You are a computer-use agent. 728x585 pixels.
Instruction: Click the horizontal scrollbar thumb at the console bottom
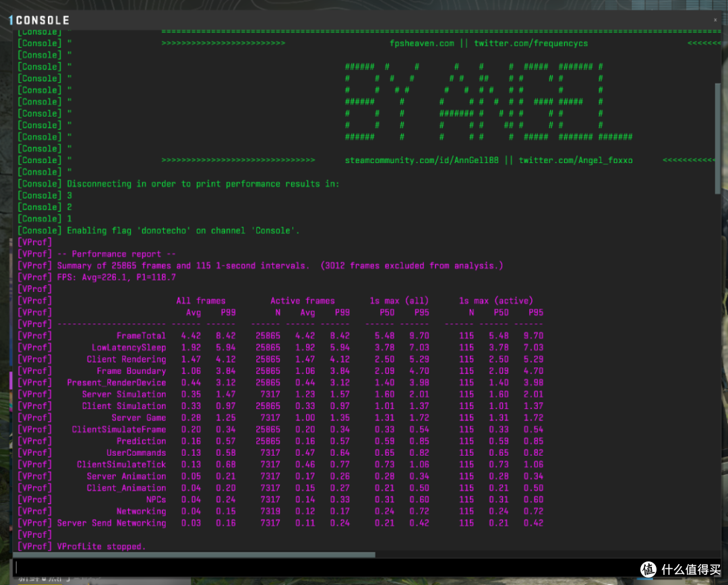[194, 555]
